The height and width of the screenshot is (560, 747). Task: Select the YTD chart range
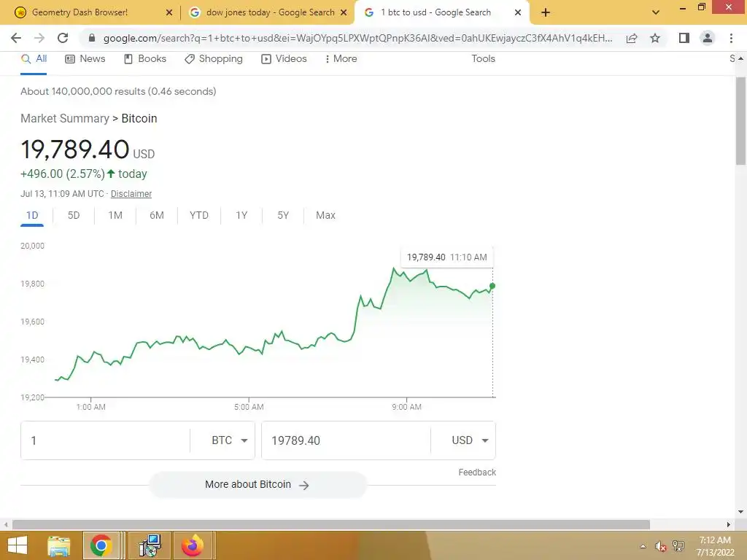click(199, 215)
